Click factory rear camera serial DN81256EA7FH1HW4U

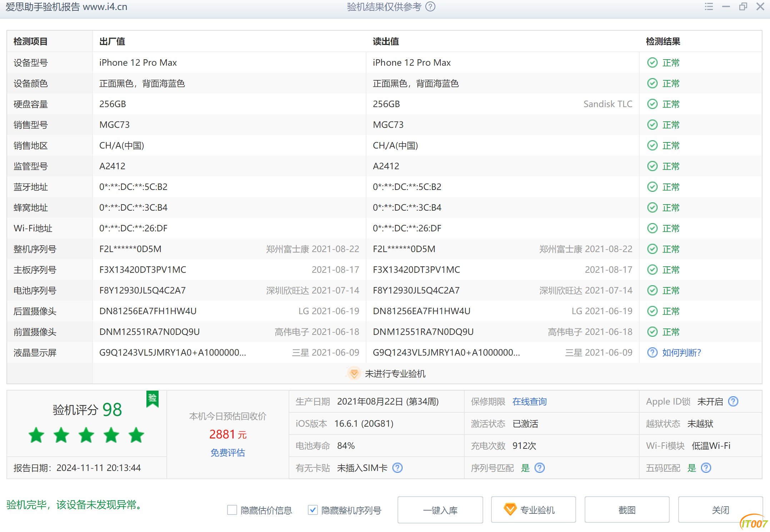click(x=148, y=311)
